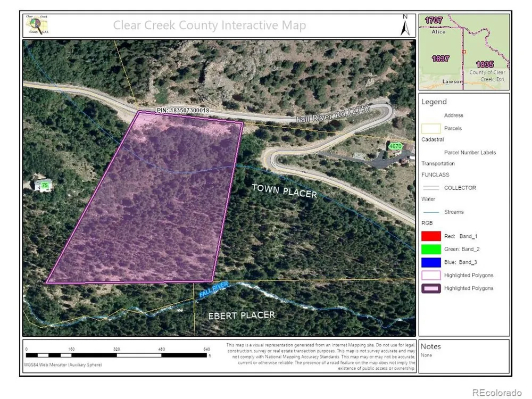The image size is (532, 399).
Task: Click the 1837 label in overview map
Action: pos(440,59)
